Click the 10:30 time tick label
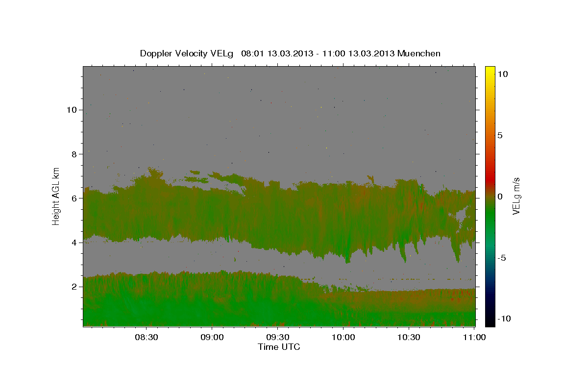 (x=409, y=337)
